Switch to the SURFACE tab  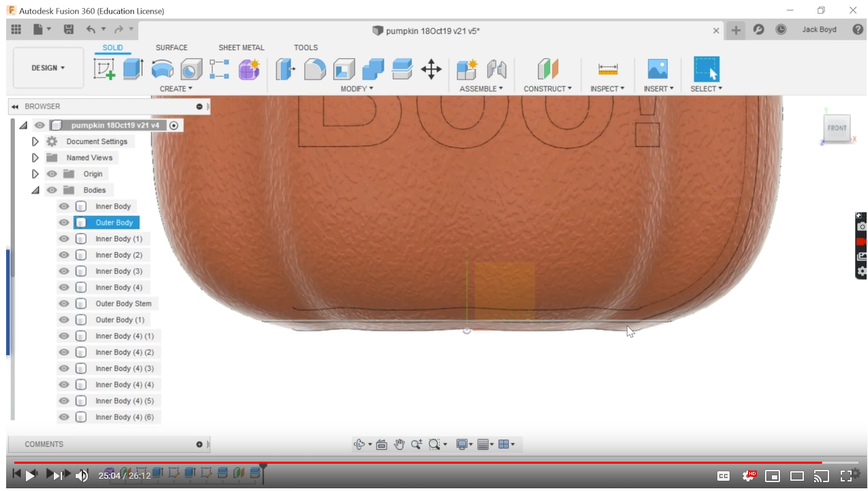click(172, 48)
